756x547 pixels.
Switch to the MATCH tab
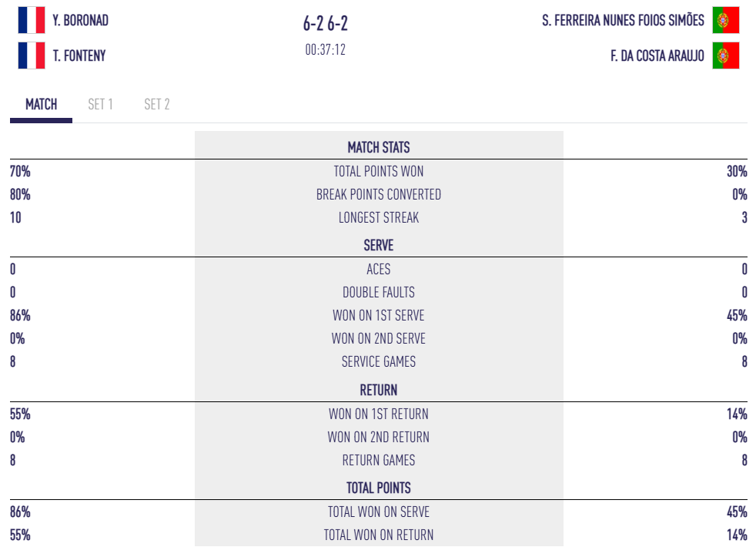click(x=41, y=105)
